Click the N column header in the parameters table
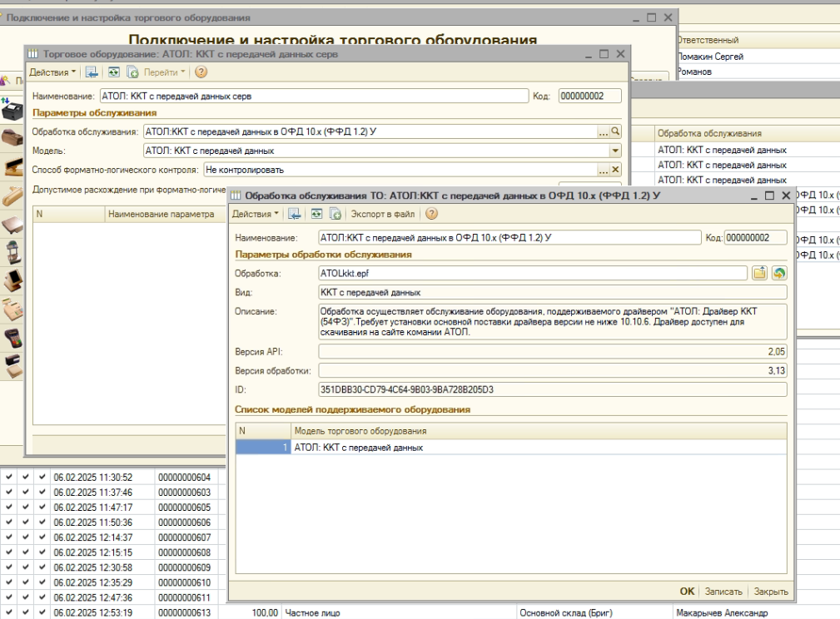The image size is (840, 619). pos(68,214)
